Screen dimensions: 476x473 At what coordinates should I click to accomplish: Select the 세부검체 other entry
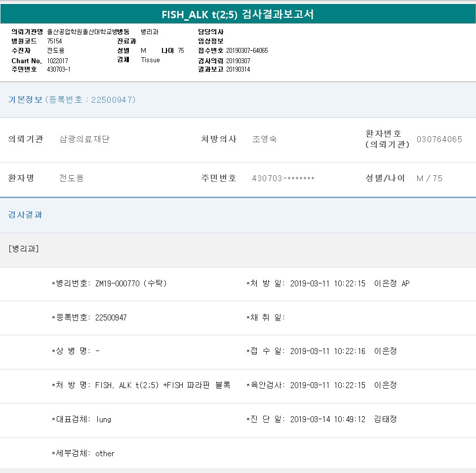tap(105, 453)
